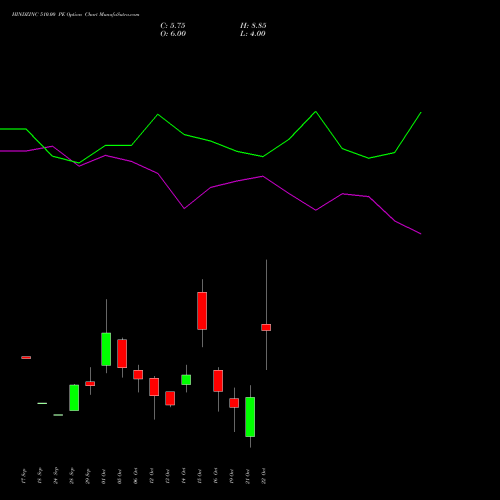The height and width of the screenshot is (500, 500).
Task: Select the '29 Sep' date axis label
Action: (88, 476)
